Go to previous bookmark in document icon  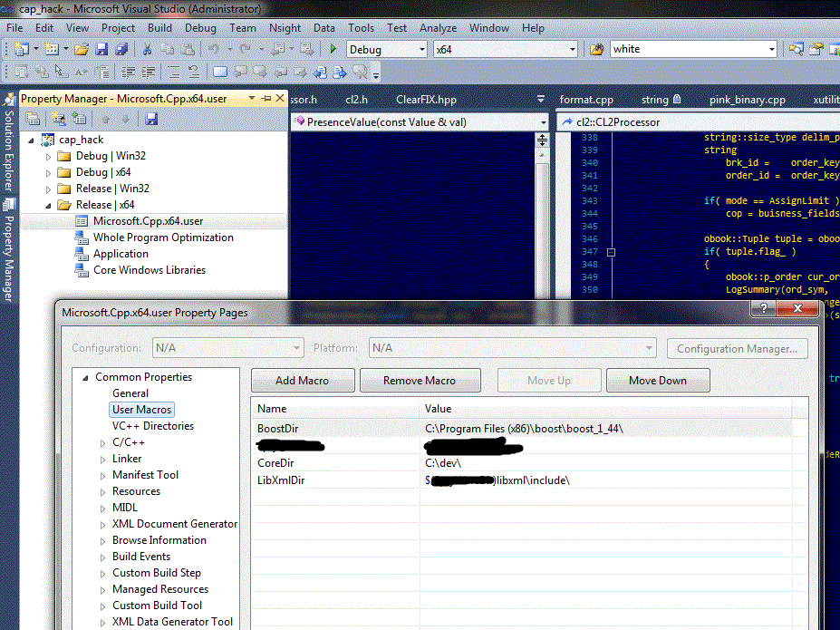click(x=321, y=72)
